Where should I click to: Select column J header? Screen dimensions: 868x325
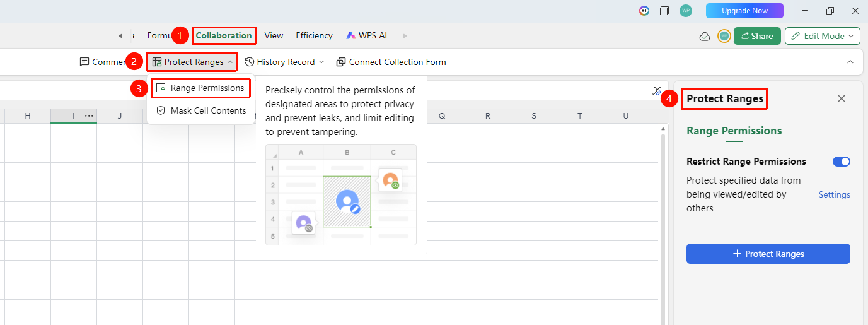coord(120,115)
